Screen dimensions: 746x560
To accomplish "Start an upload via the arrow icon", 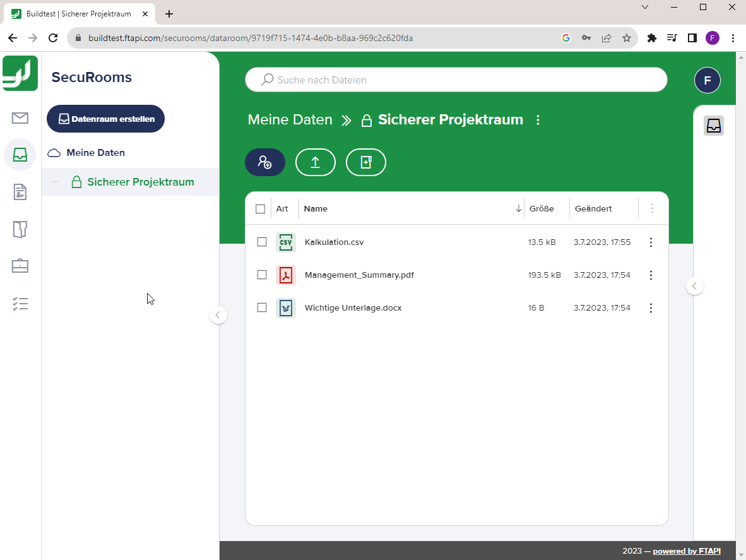I will click(316, 162).
